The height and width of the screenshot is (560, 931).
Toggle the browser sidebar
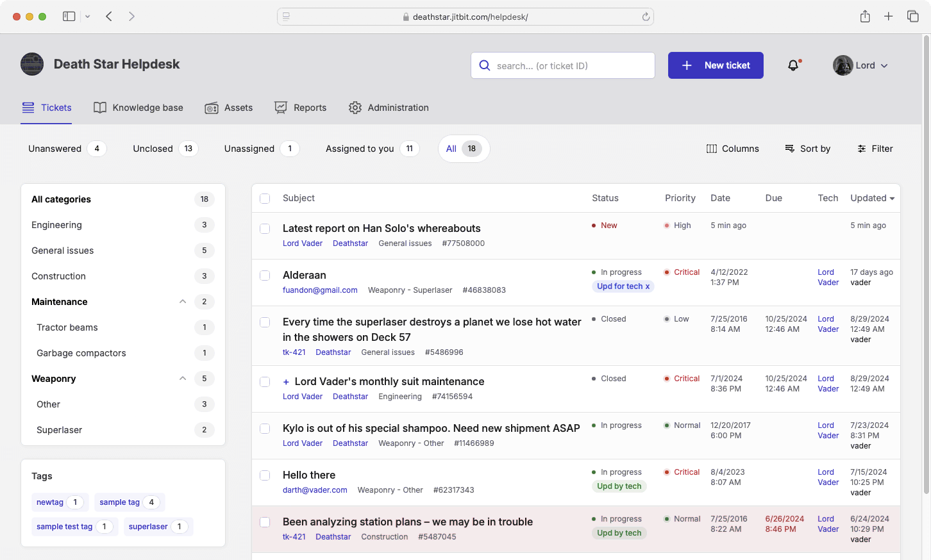coord(69,17)
